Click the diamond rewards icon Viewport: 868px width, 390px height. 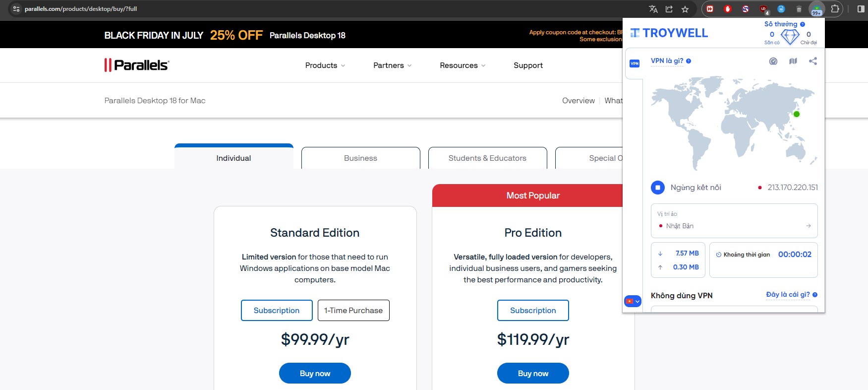790,36
